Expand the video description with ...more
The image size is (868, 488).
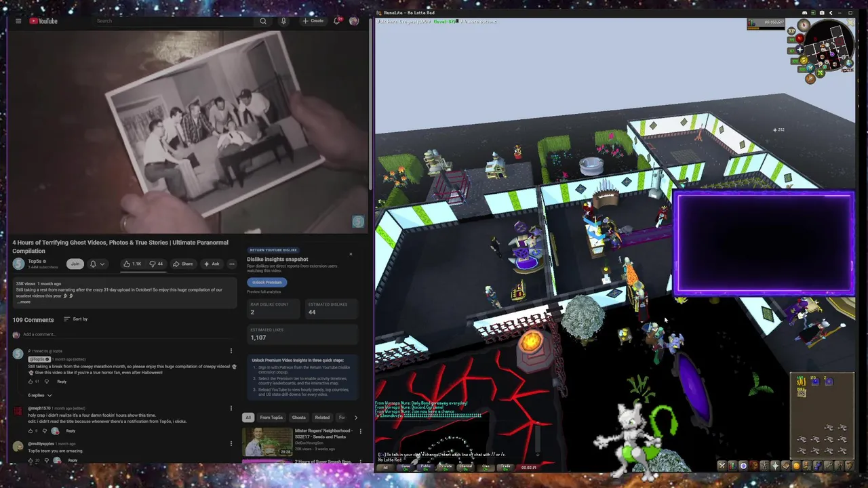[23, 302]
